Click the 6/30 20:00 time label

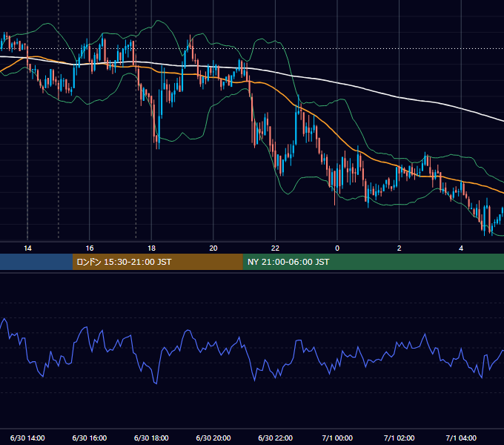(213, 438)
